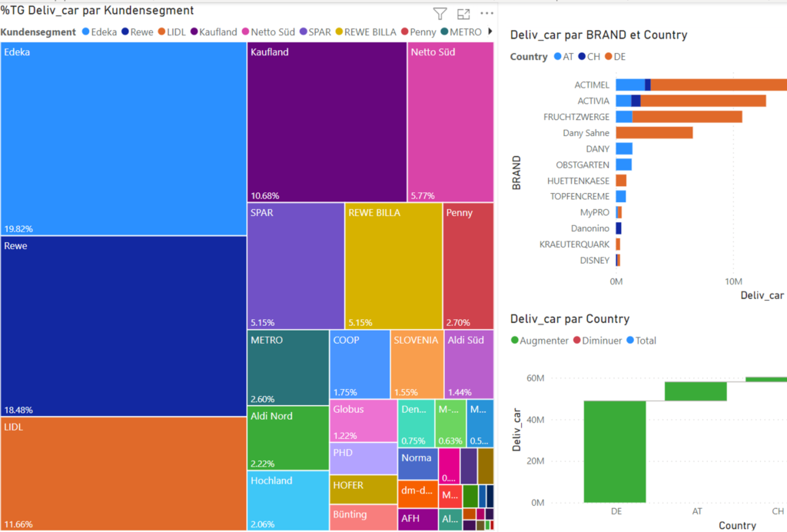Select the AFH treemap block

point(418,520)
